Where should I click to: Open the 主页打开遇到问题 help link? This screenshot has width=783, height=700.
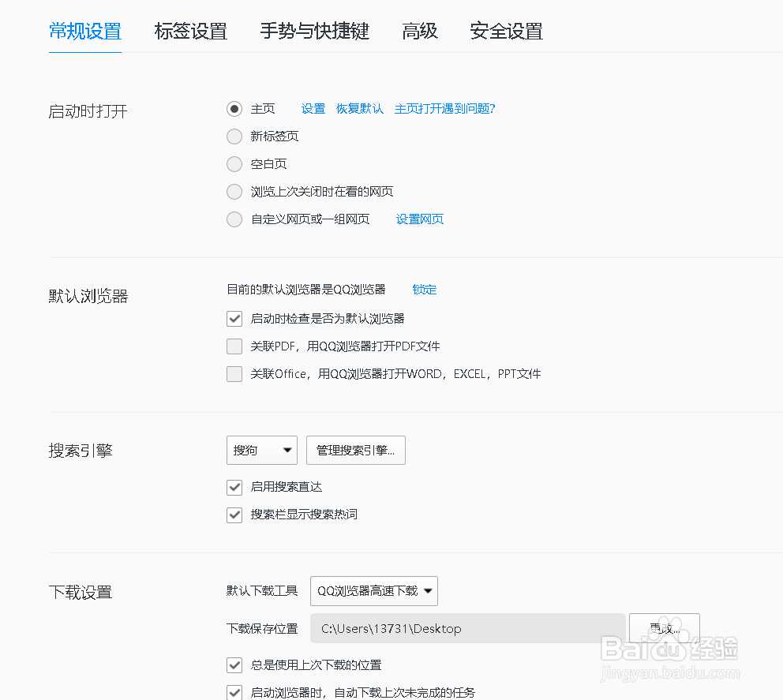coord(444,109)
